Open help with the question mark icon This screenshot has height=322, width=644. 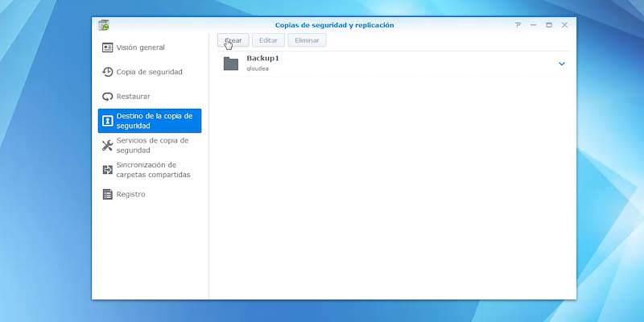click(x=518, y=25)
